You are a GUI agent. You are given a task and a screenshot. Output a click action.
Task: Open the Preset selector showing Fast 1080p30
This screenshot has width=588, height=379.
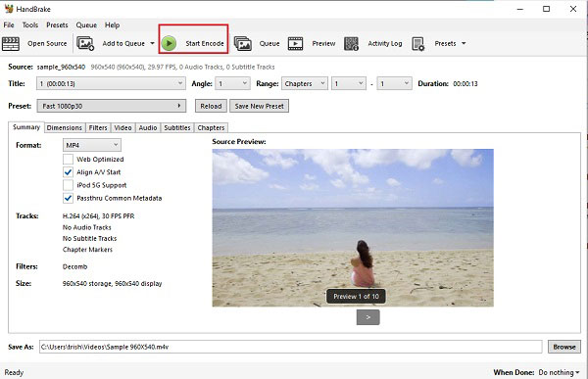112,106
